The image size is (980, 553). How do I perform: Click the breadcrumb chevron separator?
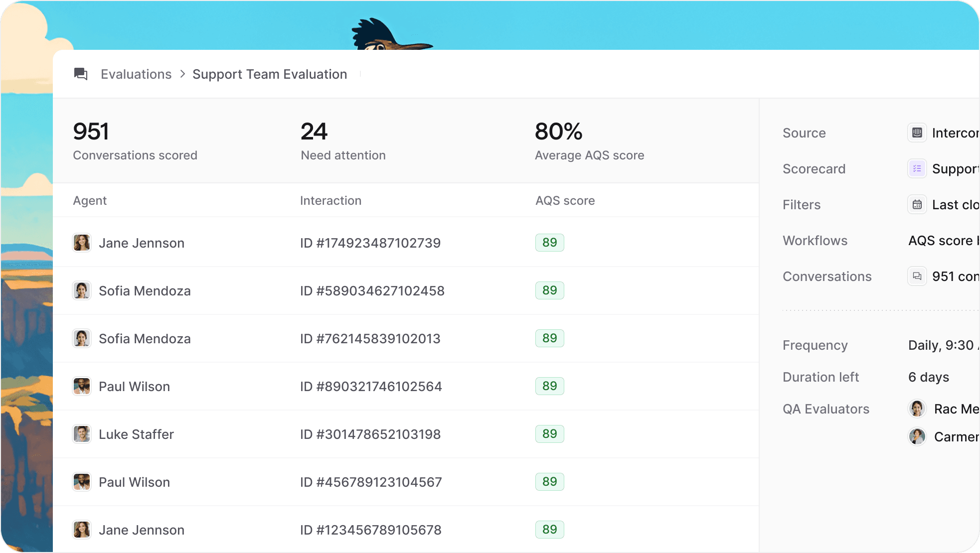[182, 74]
